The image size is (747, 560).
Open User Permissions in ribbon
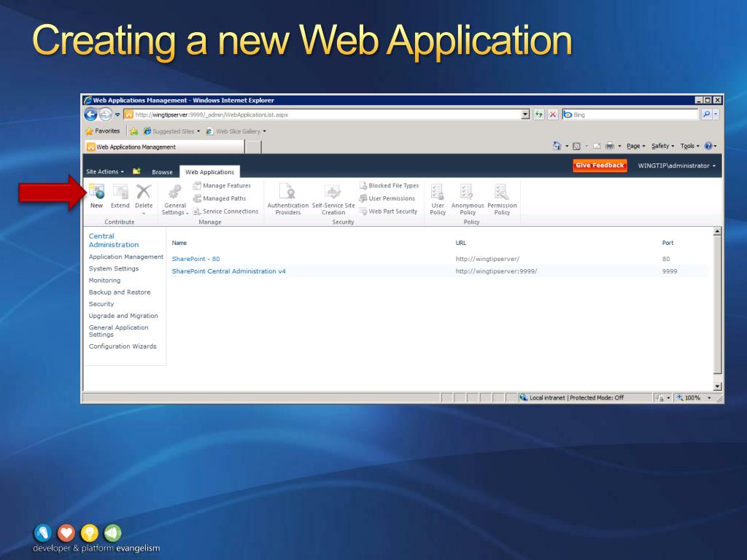coord(387,198)
